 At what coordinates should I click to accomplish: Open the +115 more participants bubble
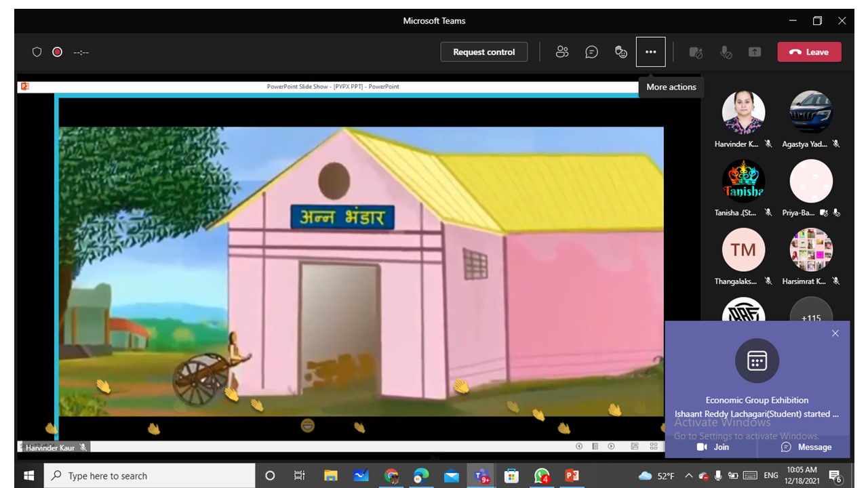pyautogui.click(x=811, y=309)
